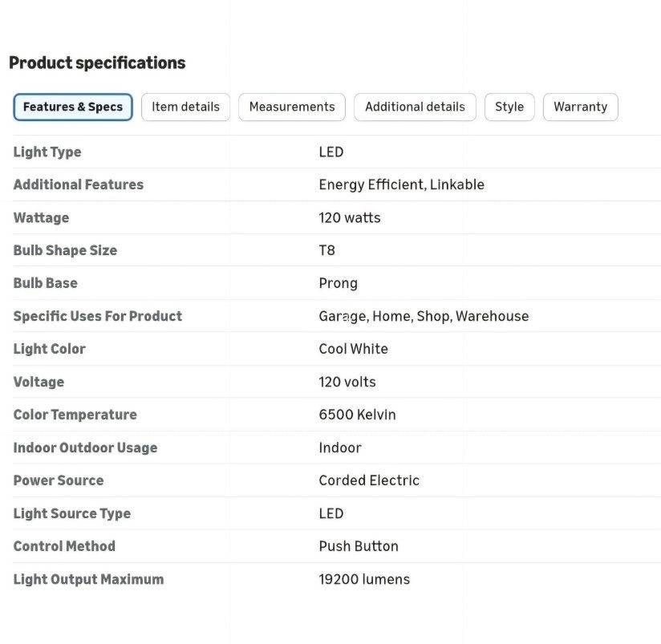Select the 19200 lumens value

pyautogui.click(x=364, y=580)
